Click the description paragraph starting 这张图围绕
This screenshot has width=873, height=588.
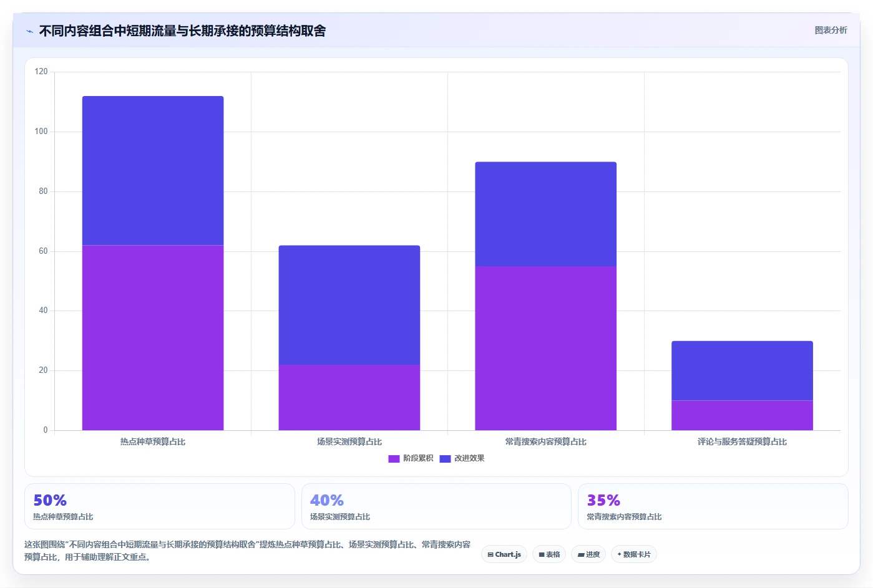point(247,551)
